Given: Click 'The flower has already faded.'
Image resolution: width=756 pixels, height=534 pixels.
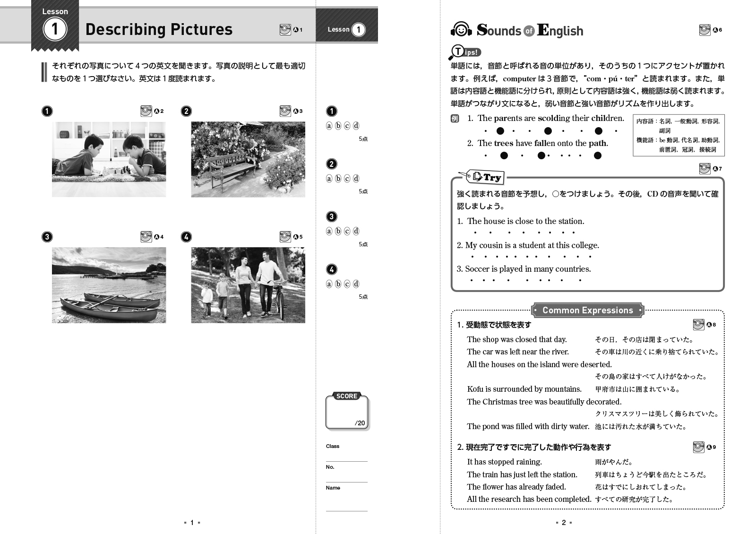Looking at the screenshot, I should [x=516, y=487].
